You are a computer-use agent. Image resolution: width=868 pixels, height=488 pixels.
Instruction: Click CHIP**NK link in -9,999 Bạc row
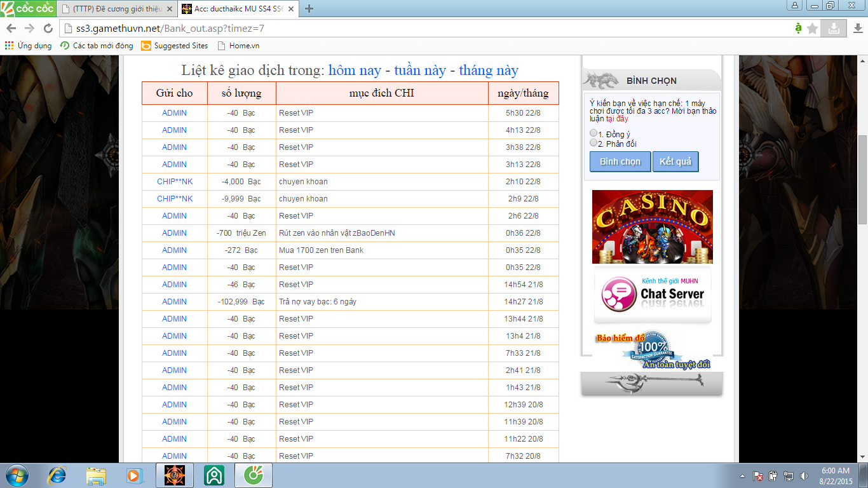pos(175,199)
